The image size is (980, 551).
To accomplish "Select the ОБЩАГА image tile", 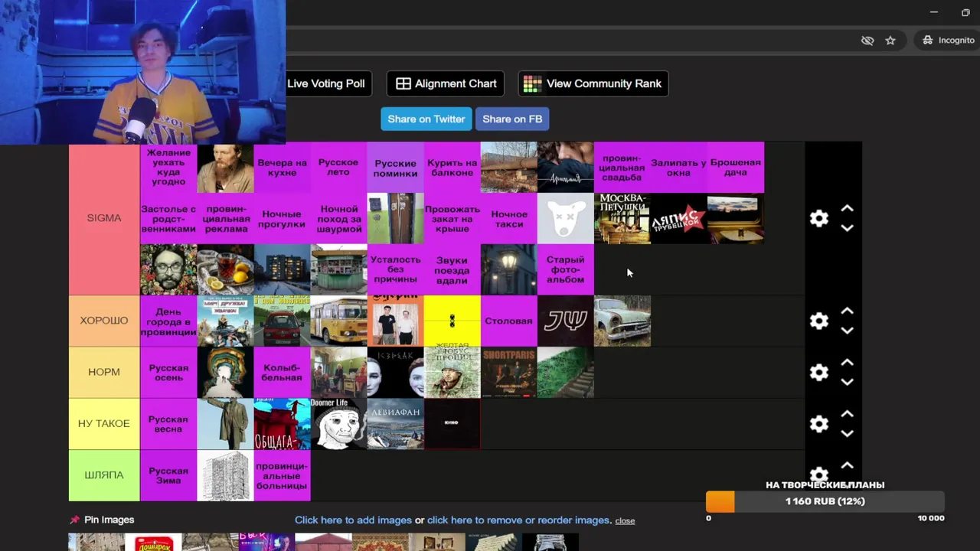I will 282,423.
